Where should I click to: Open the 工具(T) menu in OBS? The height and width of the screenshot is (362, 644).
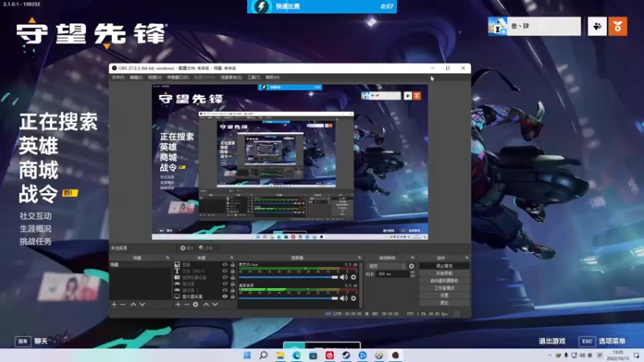254,77
